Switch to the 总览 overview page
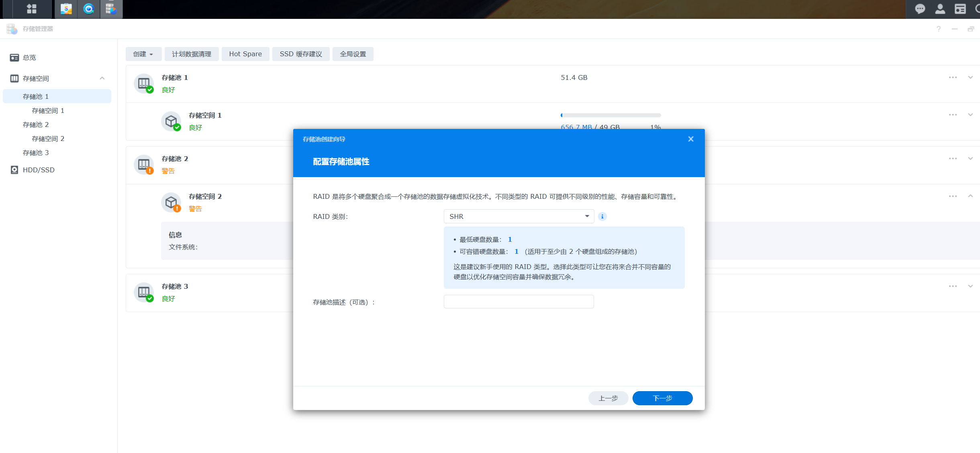This screenshot has height=453, width=980. coord(29,57)
